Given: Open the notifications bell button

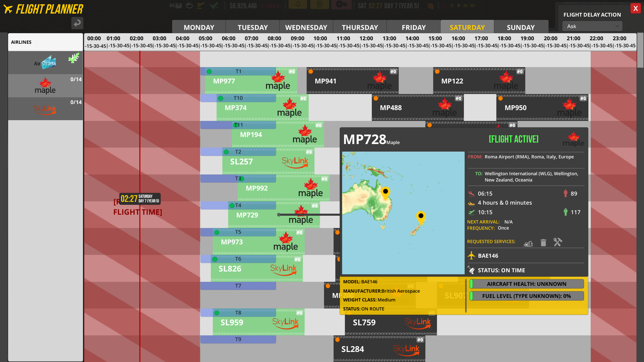Looking at the screenshot, I should (298, 5).
